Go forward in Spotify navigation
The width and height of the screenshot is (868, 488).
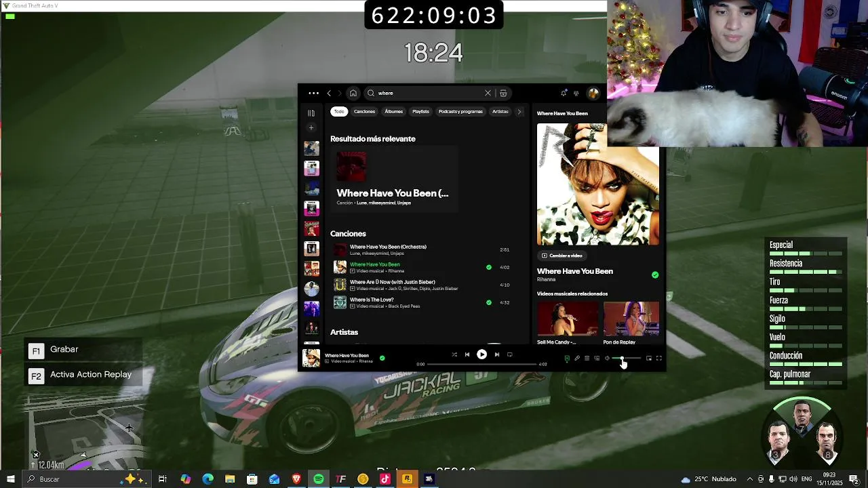pos(340,93)
